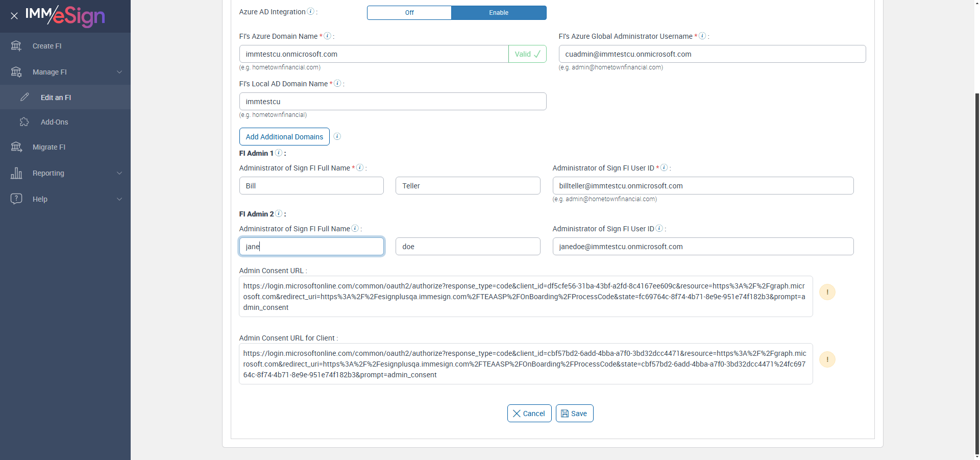The height and width of the screenshot is (460, 980).
Task: Click the Add Additional Domains button
Action: 284,137
